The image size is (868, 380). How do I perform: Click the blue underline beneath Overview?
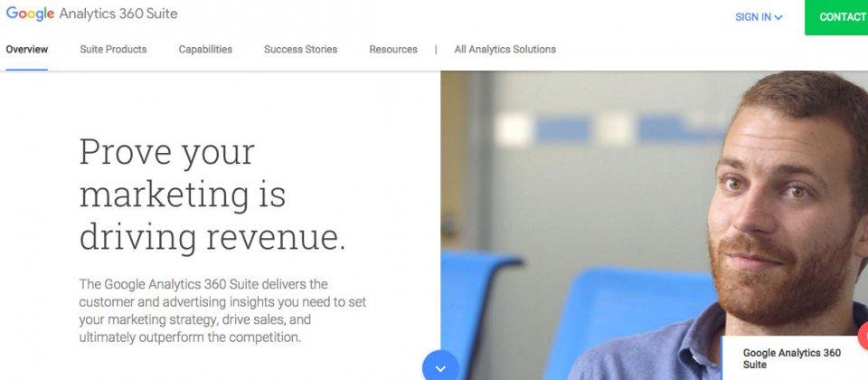[26, 69]
